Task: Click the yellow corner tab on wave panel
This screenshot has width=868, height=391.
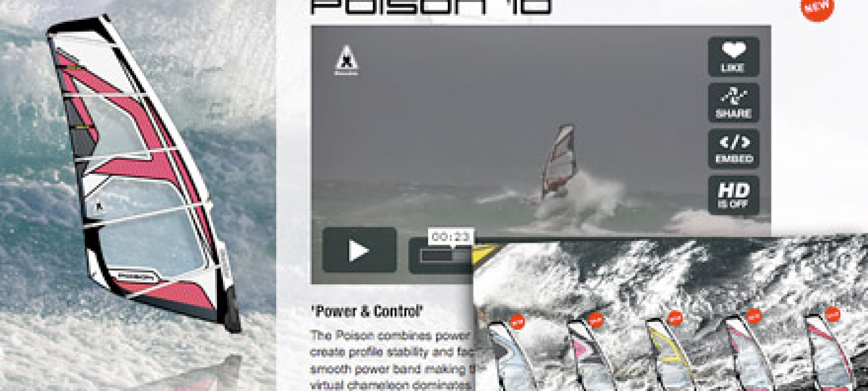Action: tap(485, 253)
